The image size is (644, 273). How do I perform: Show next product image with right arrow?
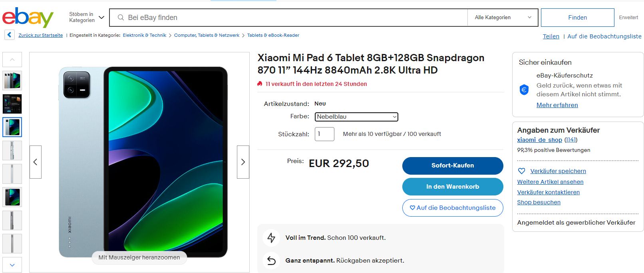(x=243, y=162)
